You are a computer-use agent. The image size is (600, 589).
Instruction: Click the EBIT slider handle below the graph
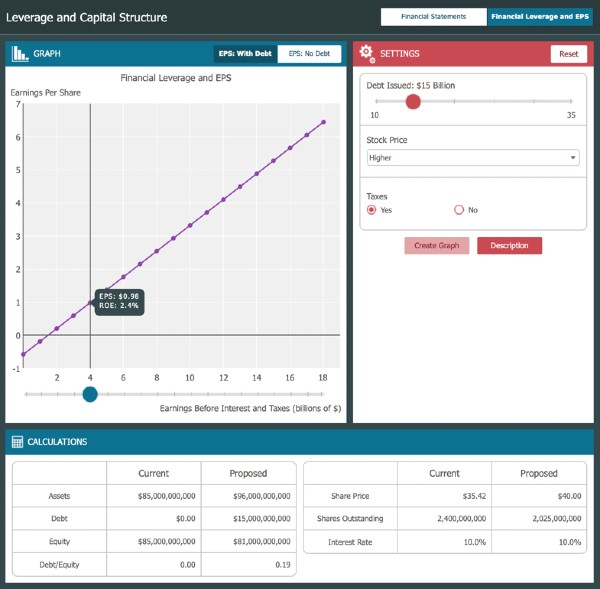click(x=90, y=394)
